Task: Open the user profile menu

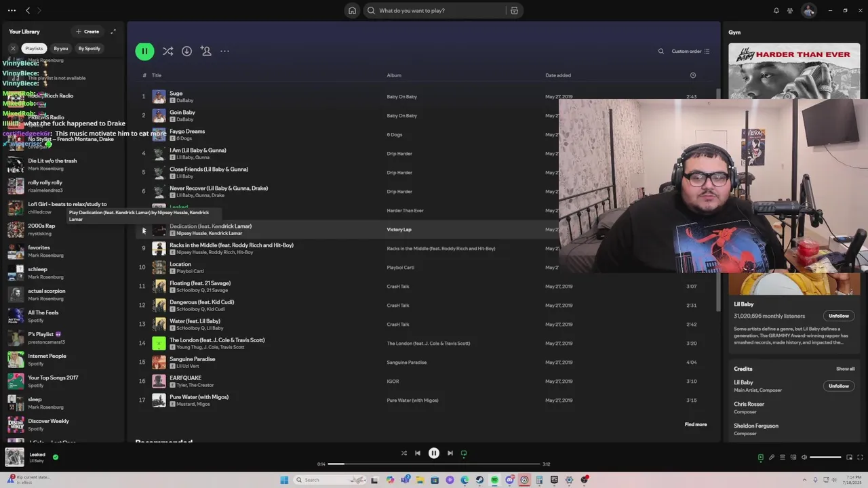Action: click(808, 10)
